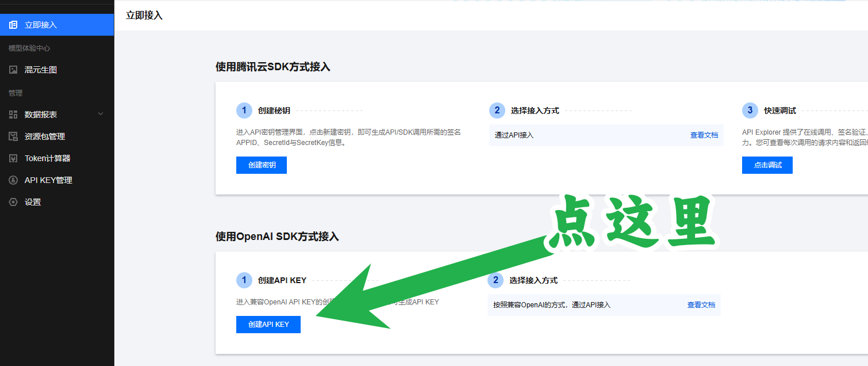Click the Token计算器 icon
Image resolution: width=868 pixels, height=366 pixels.
(x=13, y=158)
